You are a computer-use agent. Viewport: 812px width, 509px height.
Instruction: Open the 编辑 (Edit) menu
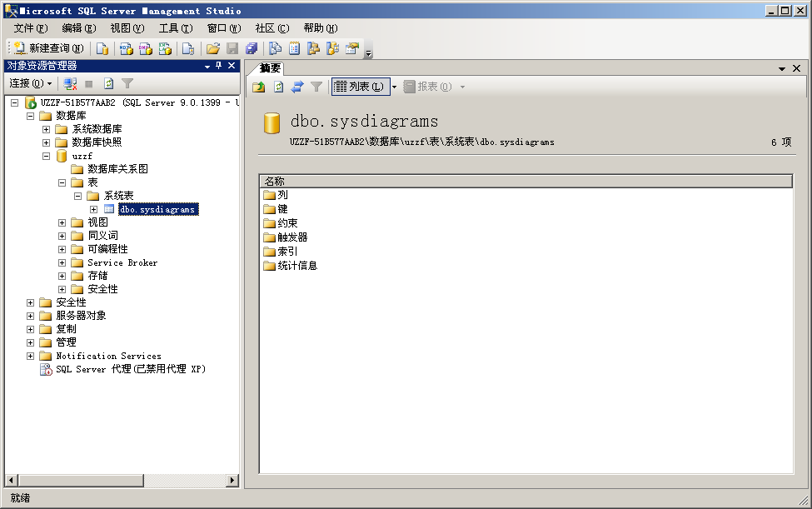[79, 28]
